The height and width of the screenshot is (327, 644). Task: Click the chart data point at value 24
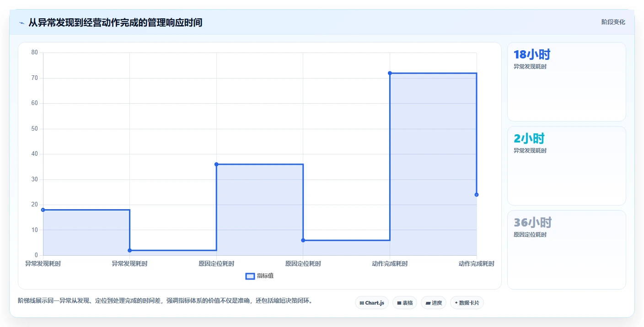coord(477,195)
